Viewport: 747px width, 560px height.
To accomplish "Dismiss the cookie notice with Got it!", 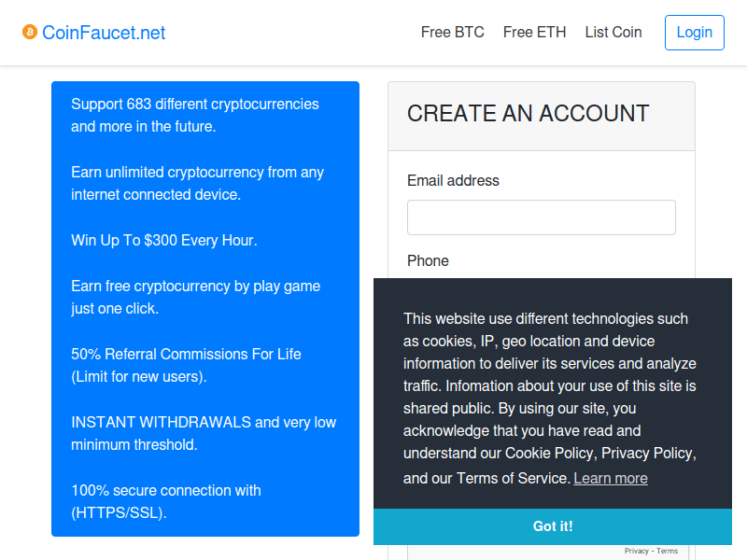I will [553, 525].
